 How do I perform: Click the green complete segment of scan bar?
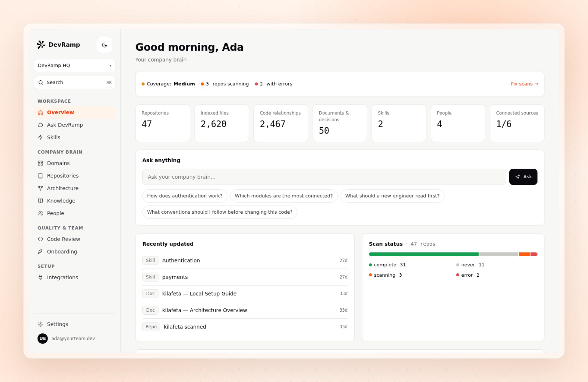[x=424, y=254]
